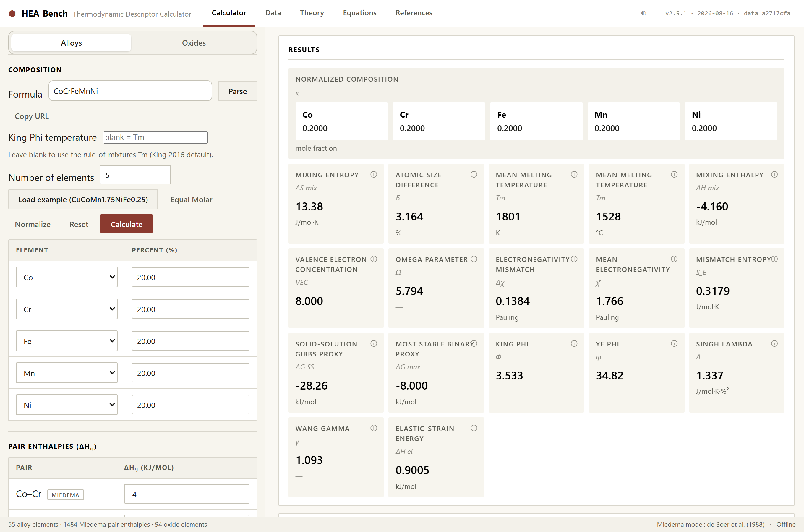
Task: Open the Fe element dropdown
Action: pos(67,341)
